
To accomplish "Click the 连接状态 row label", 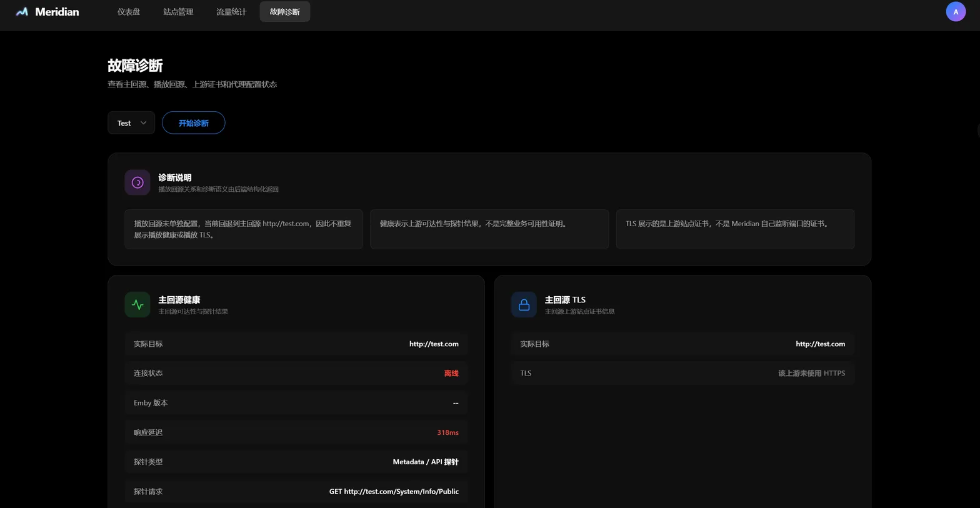I will click(148, 374).
